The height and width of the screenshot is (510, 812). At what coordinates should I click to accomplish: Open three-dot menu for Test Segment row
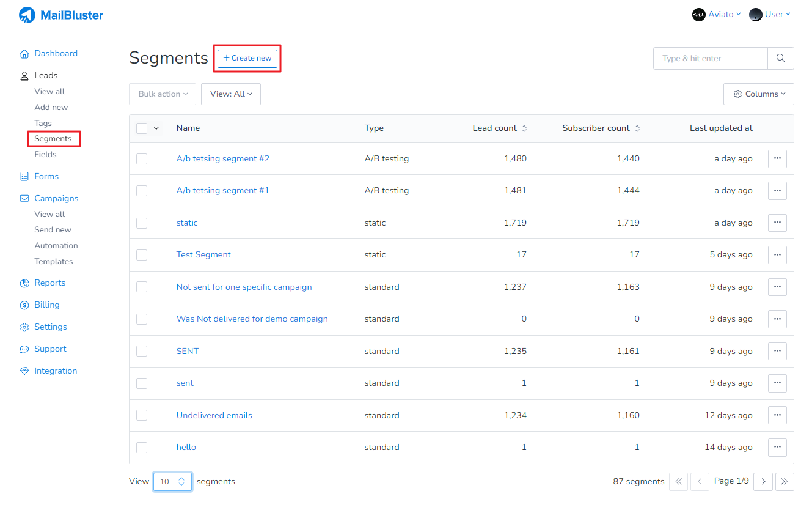(777, 255)
